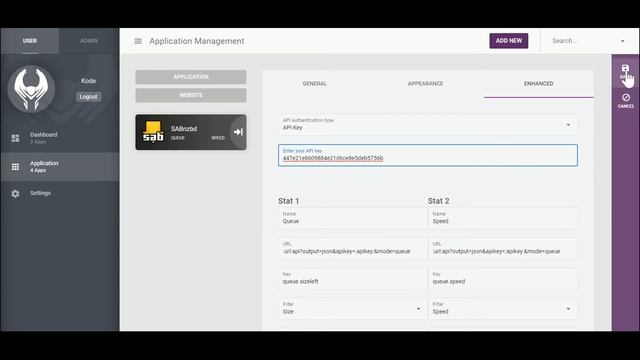
Task: Click the username Kode
Action: pyautogui.click(x=89, y=81)
